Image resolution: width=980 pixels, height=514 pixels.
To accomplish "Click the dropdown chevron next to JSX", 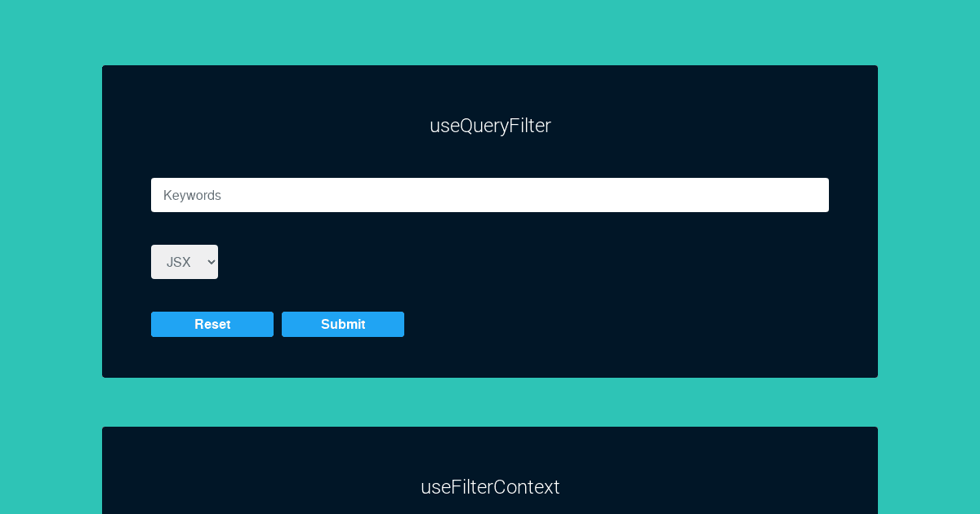I will [x=210, y=262].
